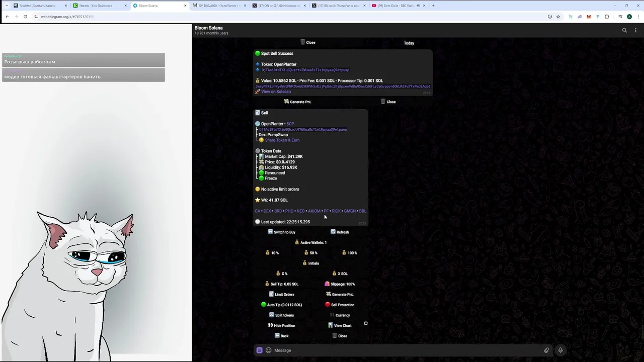Toggle Hide Position
Screen dimensions: 644x362
click(x=282, y=326)
